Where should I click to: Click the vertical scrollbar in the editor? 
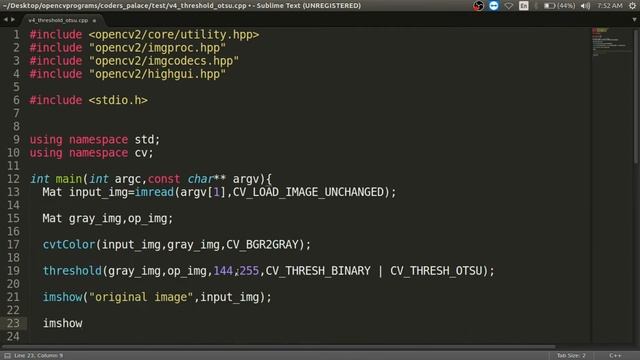[x=636, y=96]
